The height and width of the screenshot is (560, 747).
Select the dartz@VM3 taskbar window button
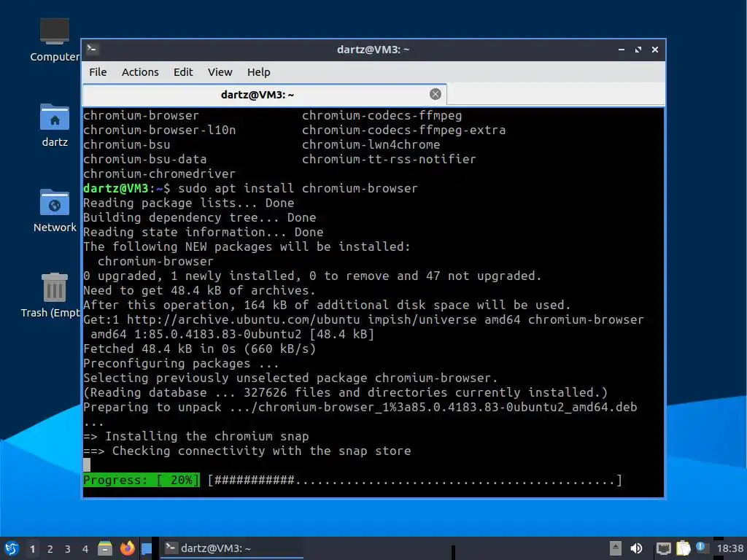231,548
